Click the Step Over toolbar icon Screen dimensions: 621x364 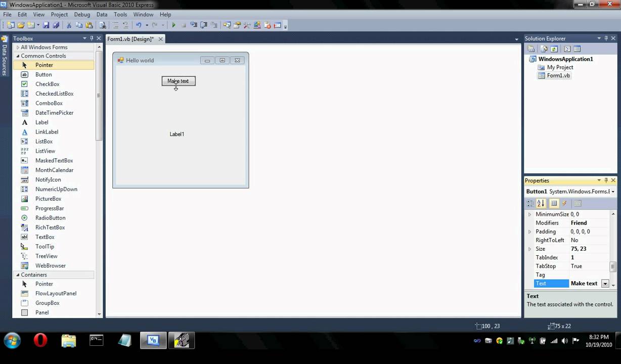pos(204,25)
